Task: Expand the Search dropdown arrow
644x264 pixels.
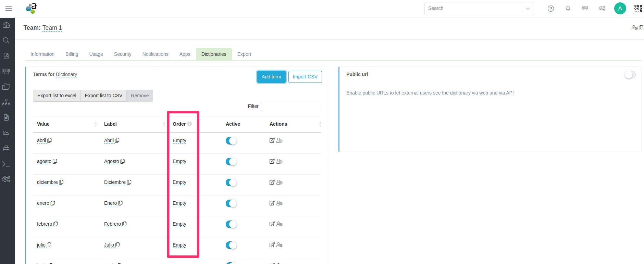Action: [x=528, y=9]
